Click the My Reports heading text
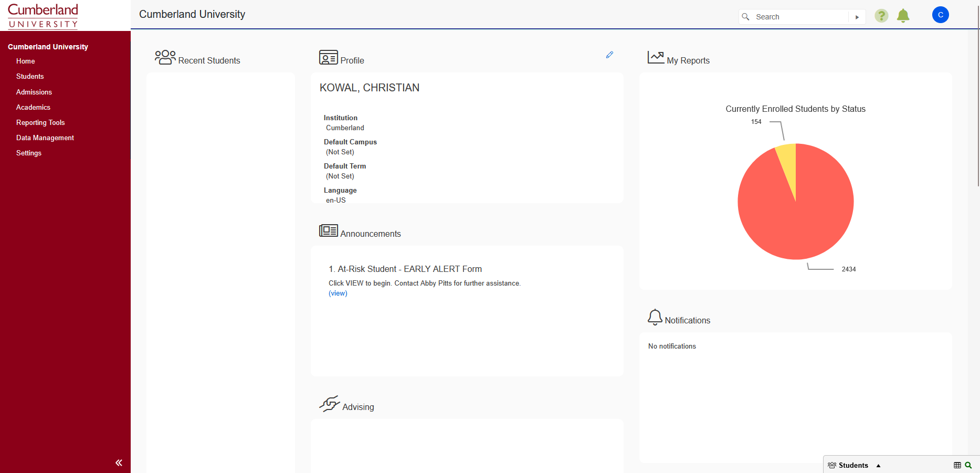Image resolution: width=980 pixels, height=473 pixels. pyautogui.click(x=688, y=60)
